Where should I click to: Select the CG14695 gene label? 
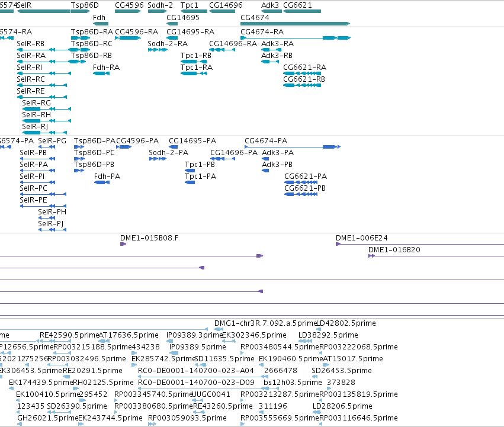click(183, 17)
